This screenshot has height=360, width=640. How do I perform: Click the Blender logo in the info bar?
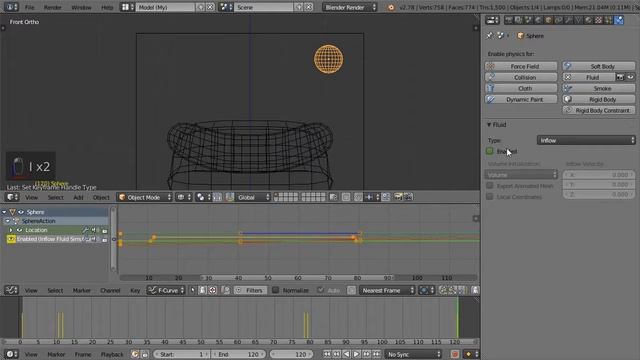[391, 7]
